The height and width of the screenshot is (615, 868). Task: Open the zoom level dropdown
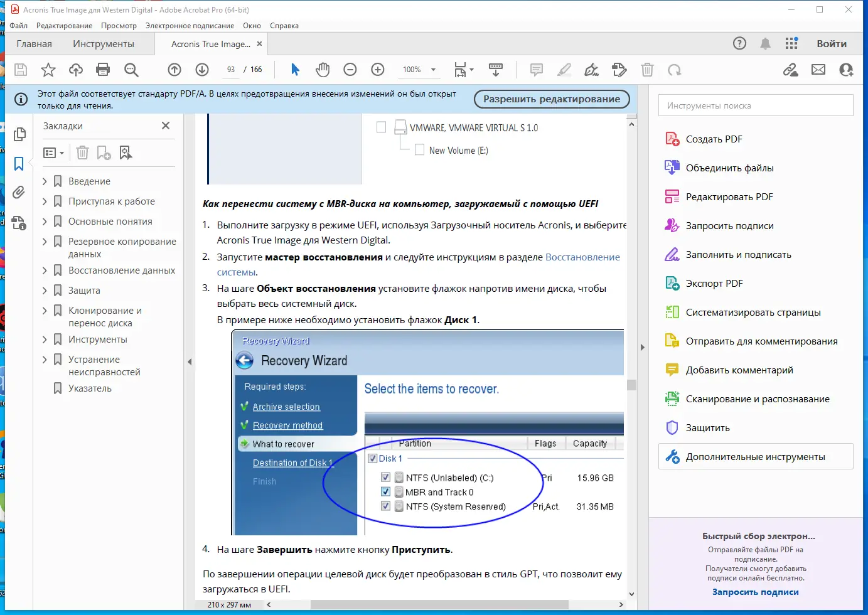pyautogui.click(x=433, y=70)
